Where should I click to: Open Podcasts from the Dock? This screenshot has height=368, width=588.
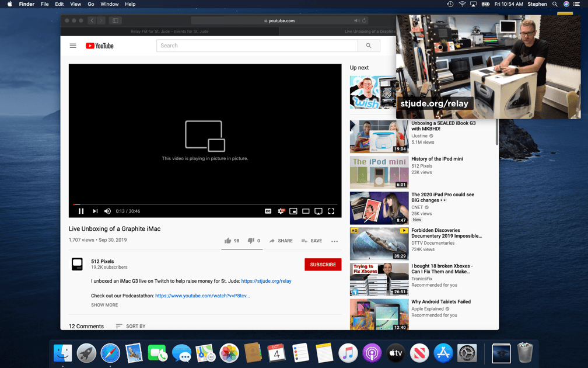tap(372, 353)
